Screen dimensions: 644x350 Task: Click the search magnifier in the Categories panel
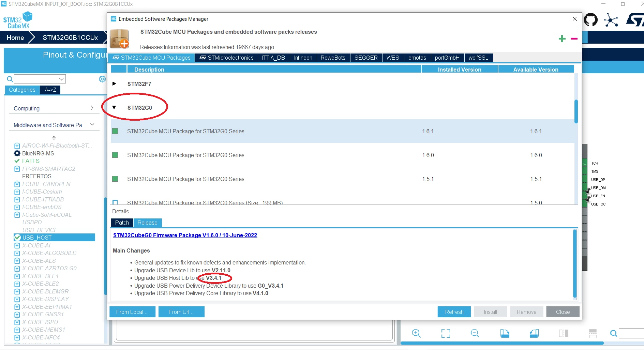click(10, 79)
